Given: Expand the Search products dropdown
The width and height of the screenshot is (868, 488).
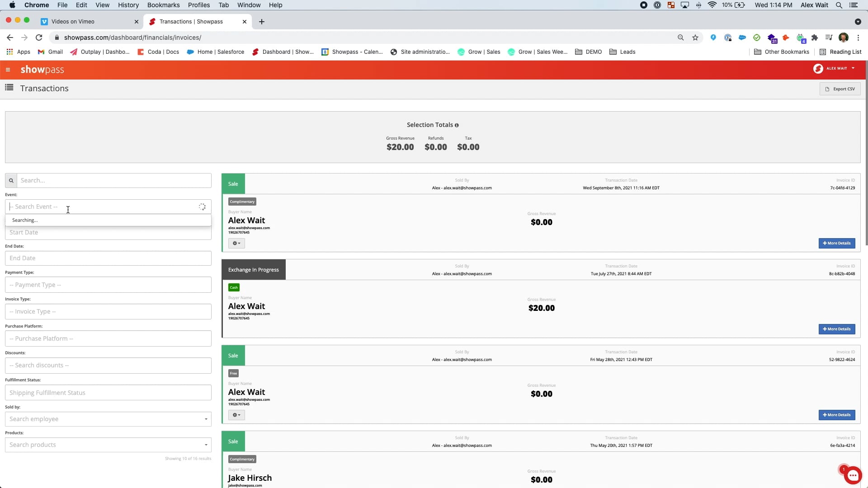Looking at the screenshot, I should [x=108, y=445].
